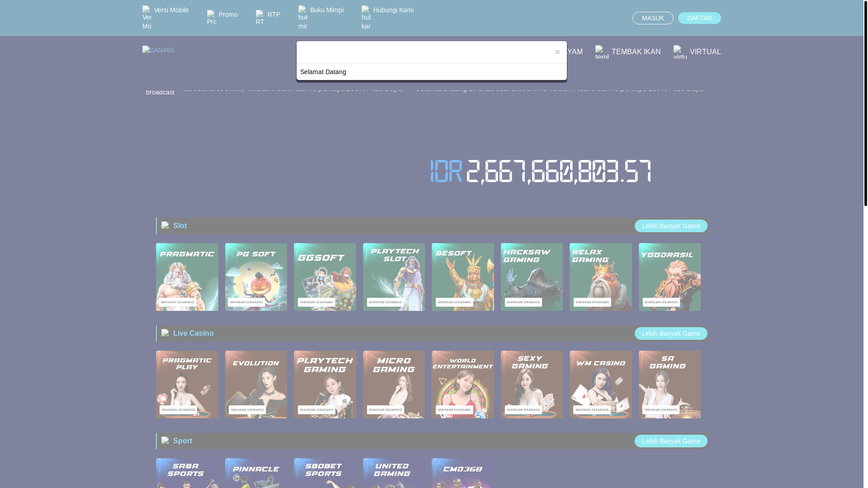868x488 pixels.
Task: Open WM Casino card
Action: pyautogui.click(x=601, y=385)
